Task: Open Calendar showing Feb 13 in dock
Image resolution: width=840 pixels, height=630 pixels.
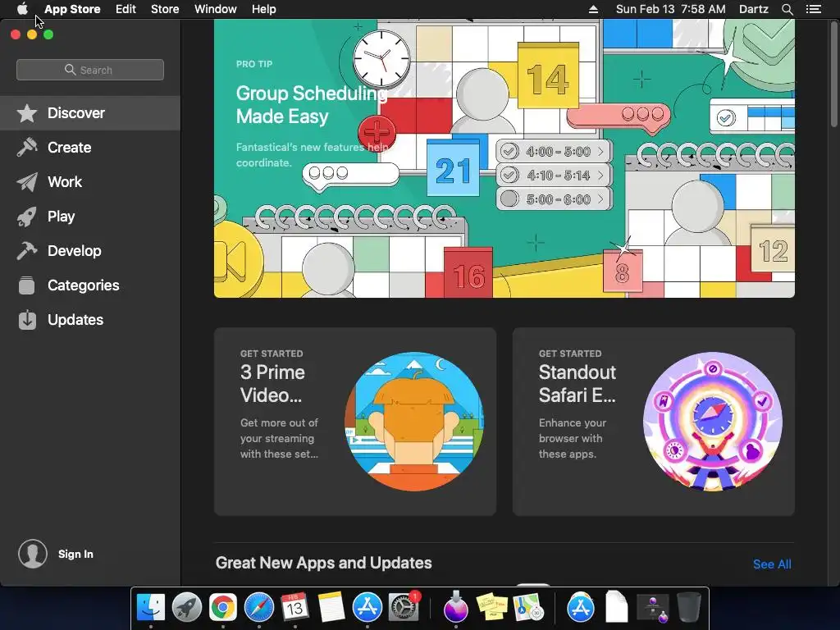Action: click(x=294, y=607)
